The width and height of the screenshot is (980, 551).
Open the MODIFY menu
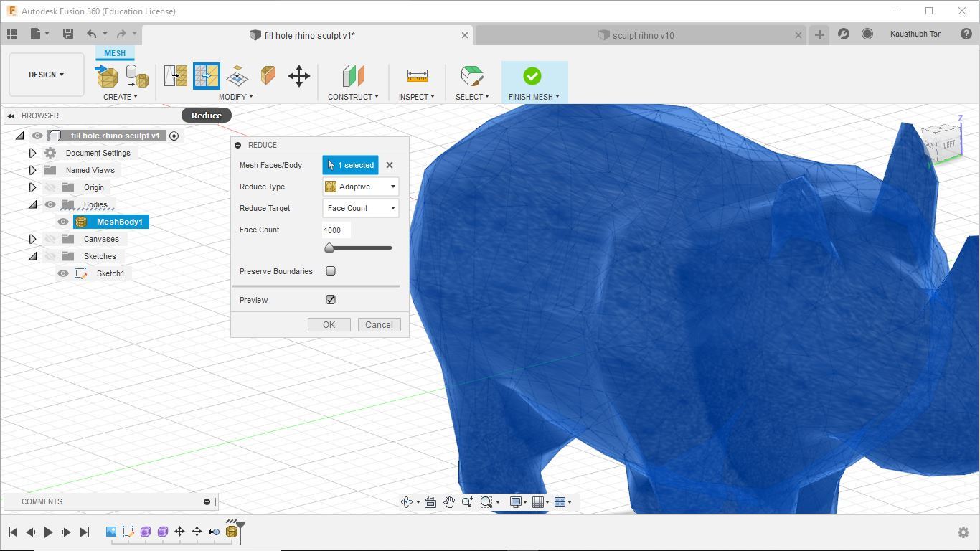point(235,97)
